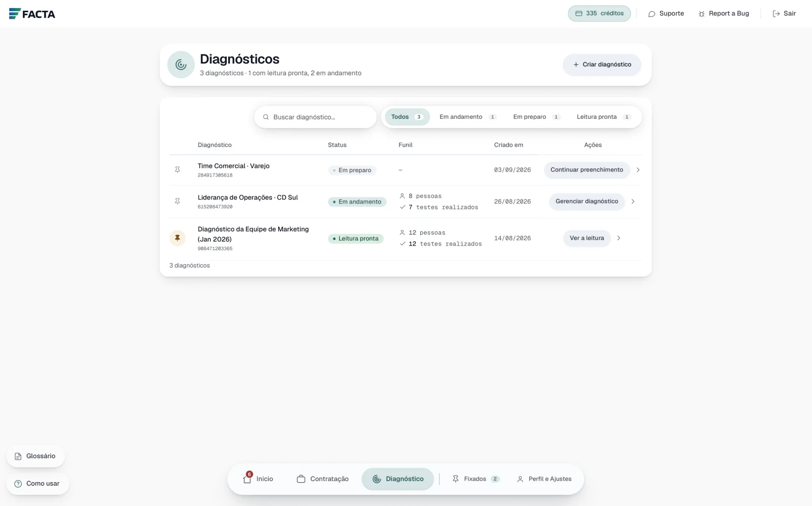Pin the Time Comercial · Varejo diagnostic
812x506 pixels.
click(x=177, y=170)
